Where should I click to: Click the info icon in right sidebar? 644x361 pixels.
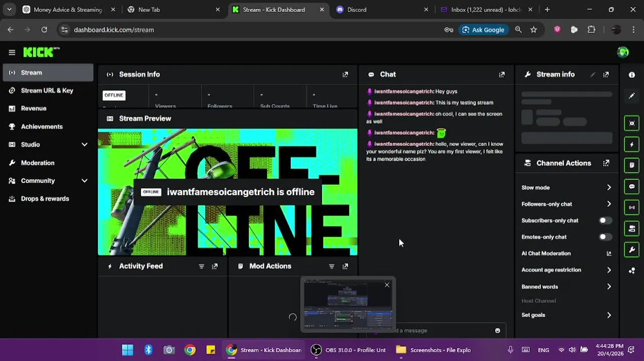[632, 75]
